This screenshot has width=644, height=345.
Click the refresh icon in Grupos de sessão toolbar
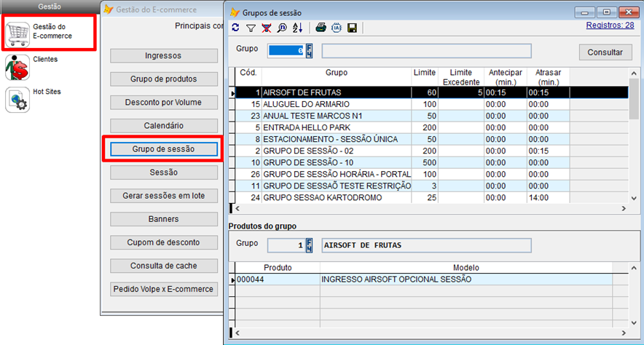(235, 28)
